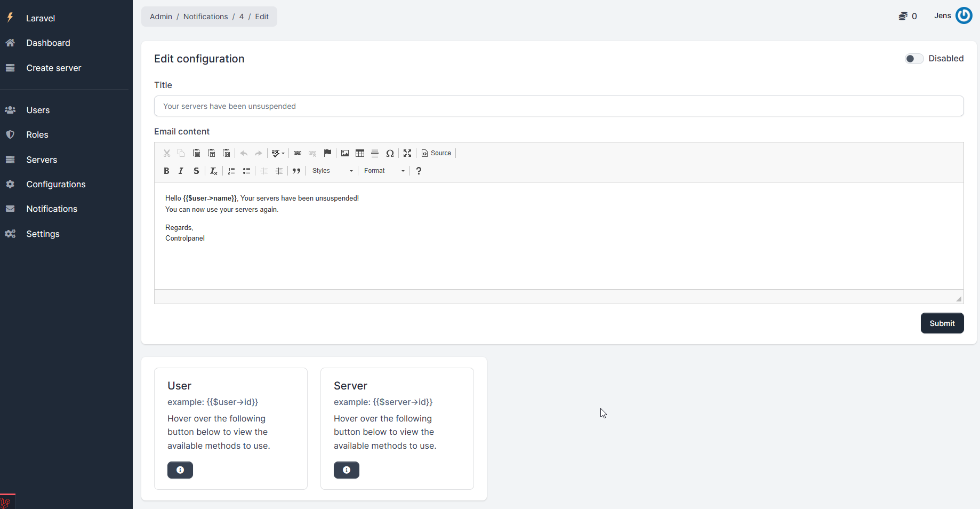This screenshot has height=509, width=980.
Task: Click the '{{$server->id}}' example text
Action: click(403, 402)
